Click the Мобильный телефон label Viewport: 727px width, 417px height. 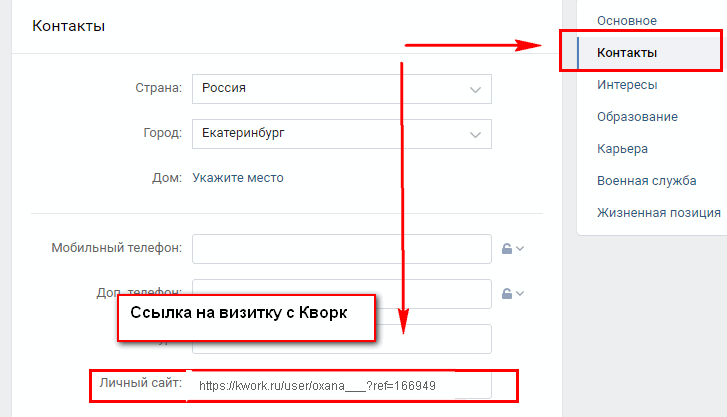(116, 248)
